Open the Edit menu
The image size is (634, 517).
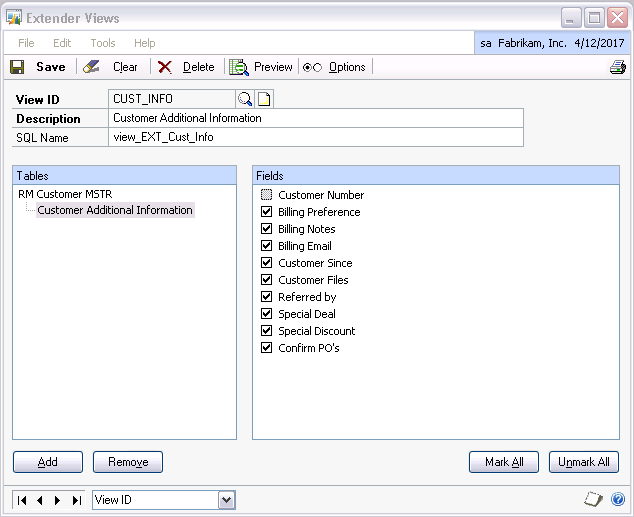[x=62, y=43]
